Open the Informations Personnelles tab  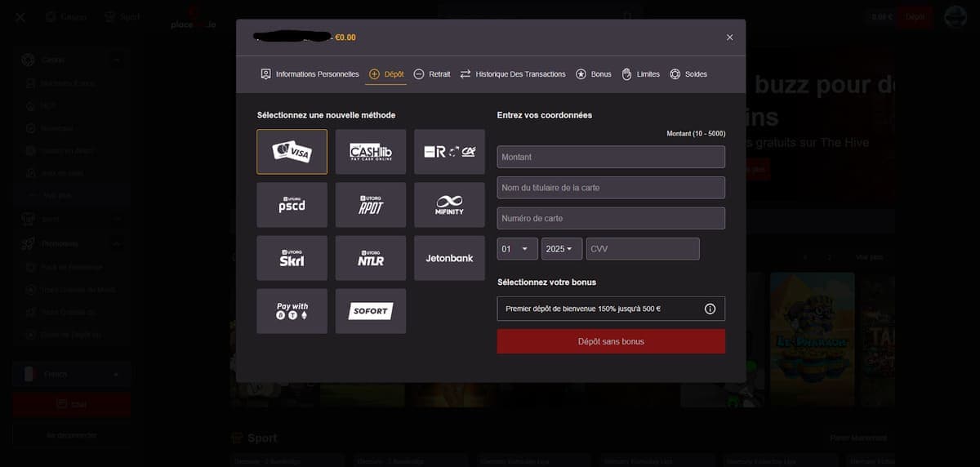tap(310, 74)
